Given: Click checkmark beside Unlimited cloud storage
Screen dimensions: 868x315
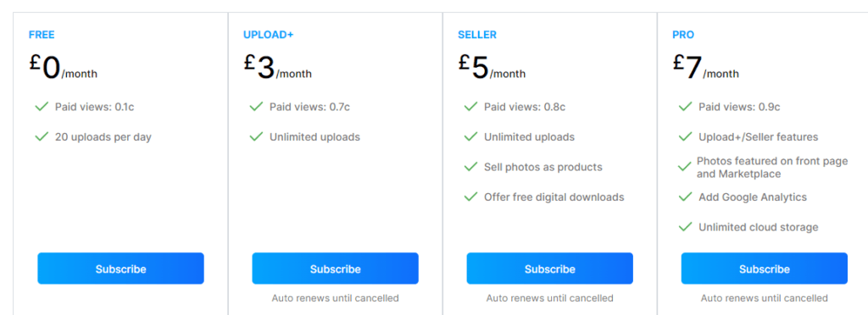Looking at the screenshot, I should (685, 227).
